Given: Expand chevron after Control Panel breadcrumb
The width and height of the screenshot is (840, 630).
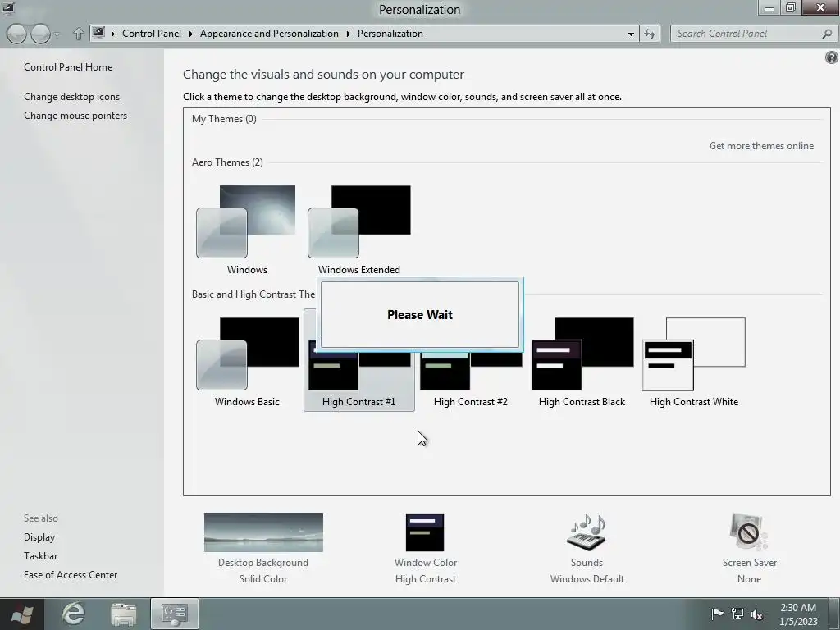Looking at the screenshot, I should [190, 34].
